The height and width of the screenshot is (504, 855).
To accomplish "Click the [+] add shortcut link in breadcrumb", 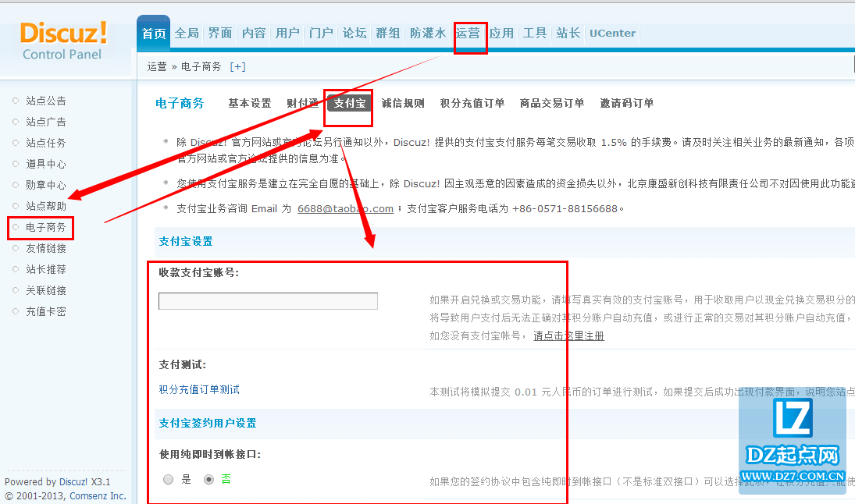I will tap(237, 66).
